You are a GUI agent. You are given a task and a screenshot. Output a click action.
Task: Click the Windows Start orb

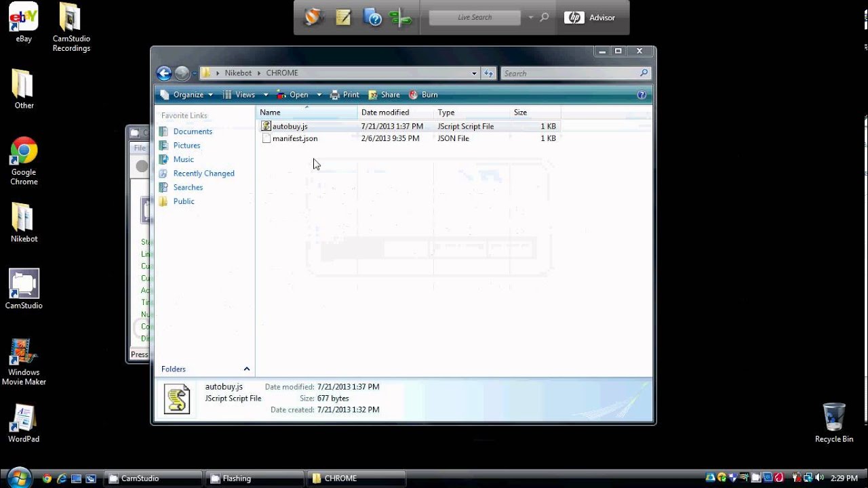coord(19,478)
